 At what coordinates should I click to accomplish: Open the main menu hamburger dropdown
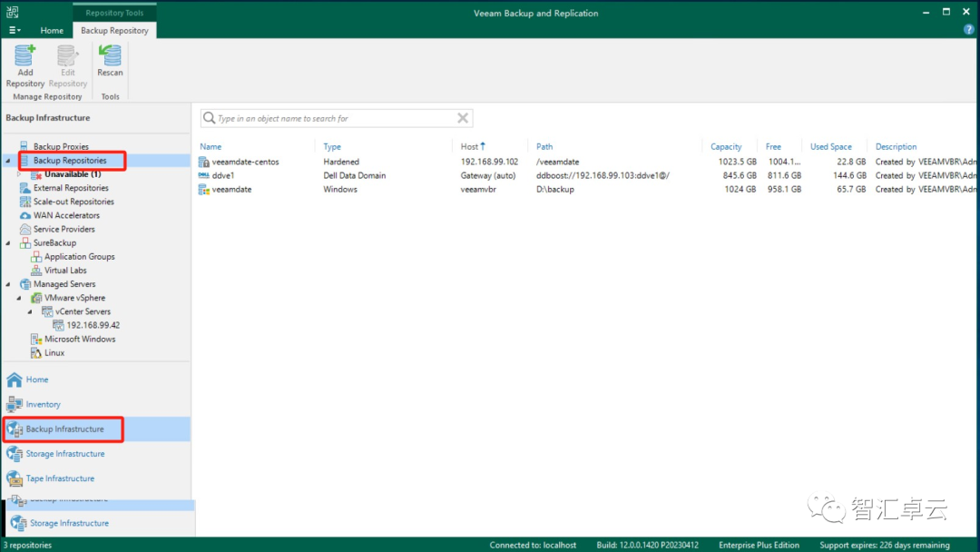pyautogui.click(x=15, y=30)
